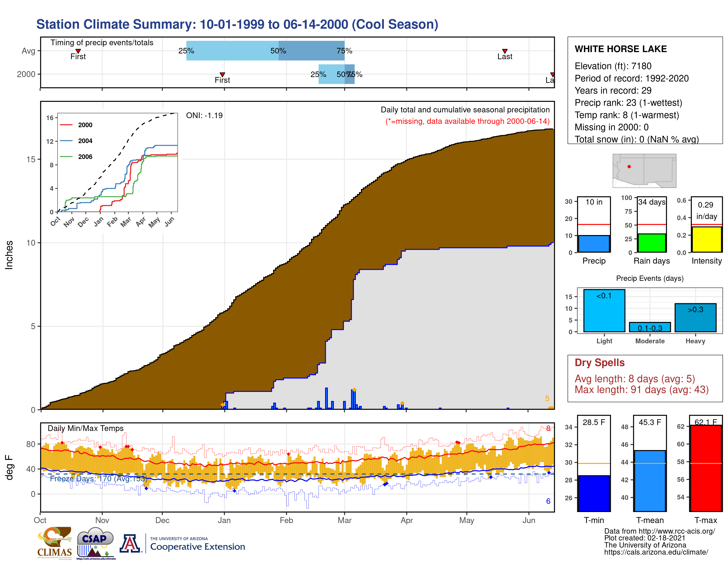This screenshot has width=728, height=563.
Task: Click the Heavy >0.3 precip events bar
Action: 695,317
